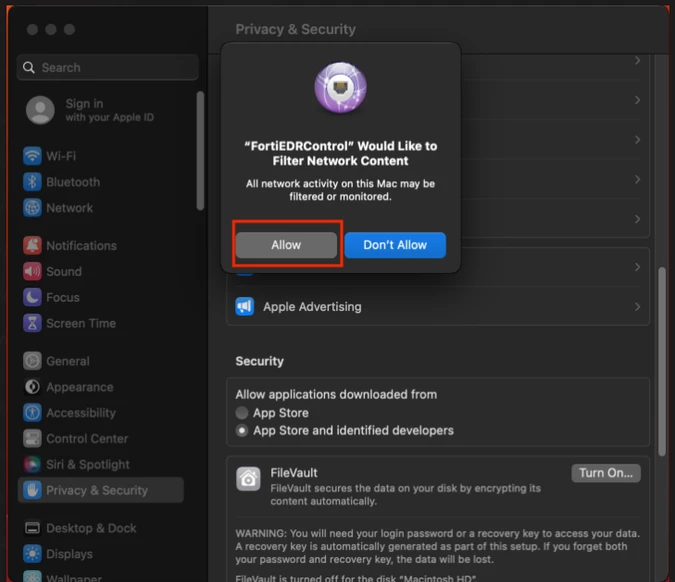Focus the Search field

[x=108, y=68]
